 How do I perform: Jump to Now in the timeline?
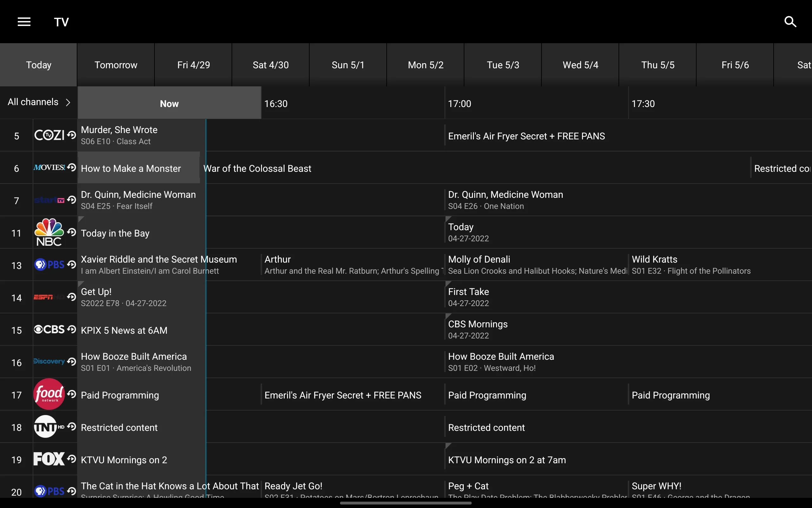click(169, 103)
